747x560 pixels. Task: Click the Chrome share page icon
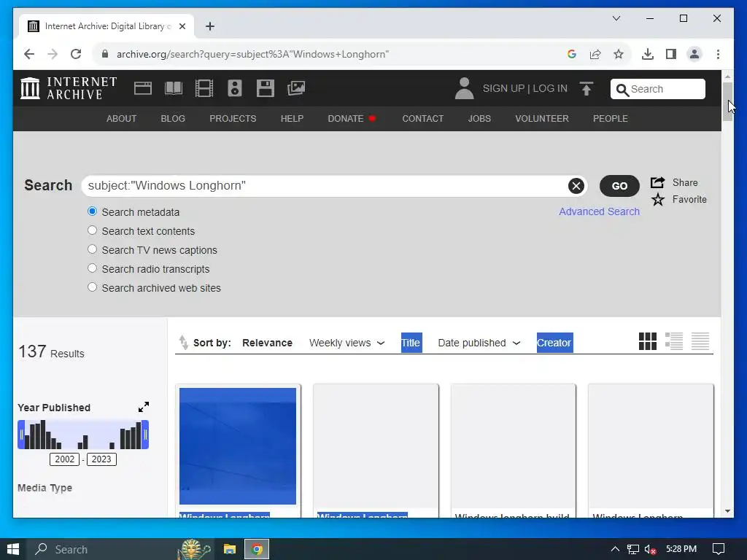click(x=595, y=54)
